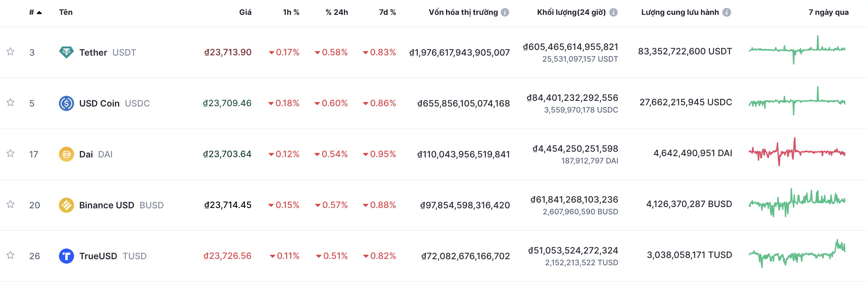This screenshot has height=282, width=868.
Task: Sort by the % 24h column header
Action: pyautogui.click(x=337, y=12)
